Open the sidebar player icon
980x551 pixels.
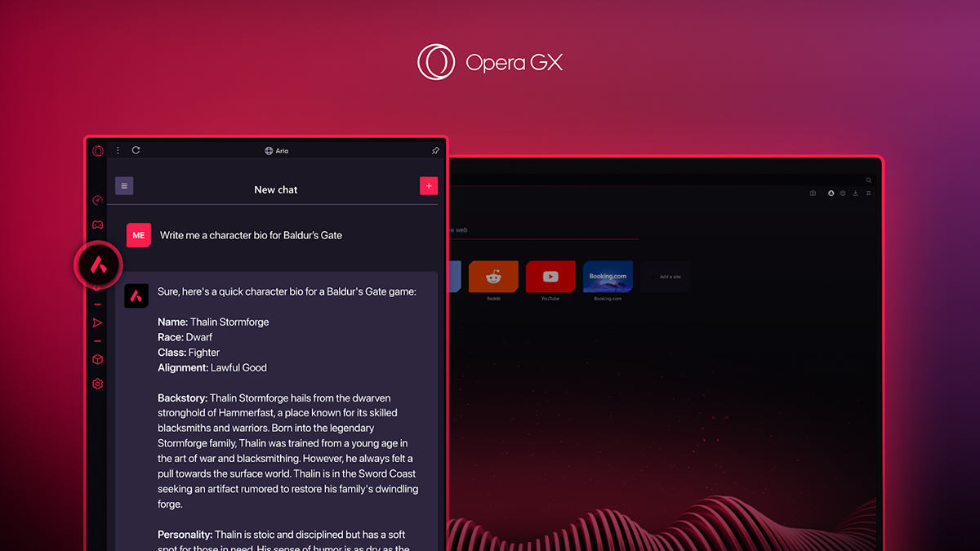click(x=97, y=322)
